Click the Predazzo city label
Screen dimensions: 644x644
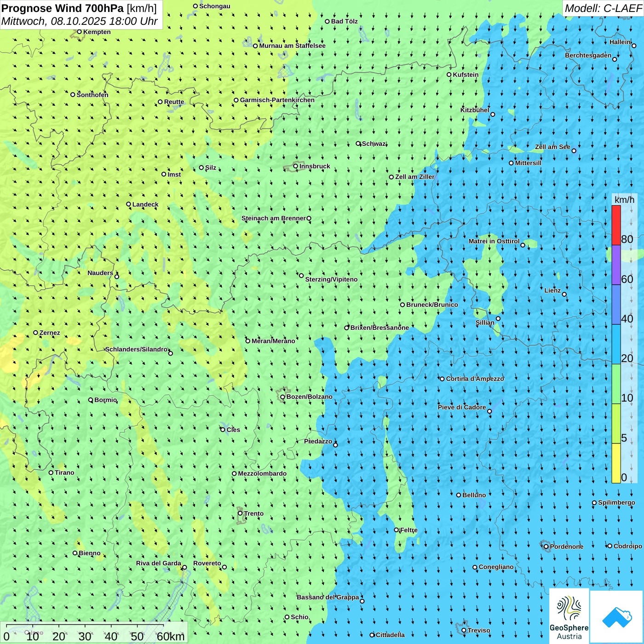tap(318, 441)
